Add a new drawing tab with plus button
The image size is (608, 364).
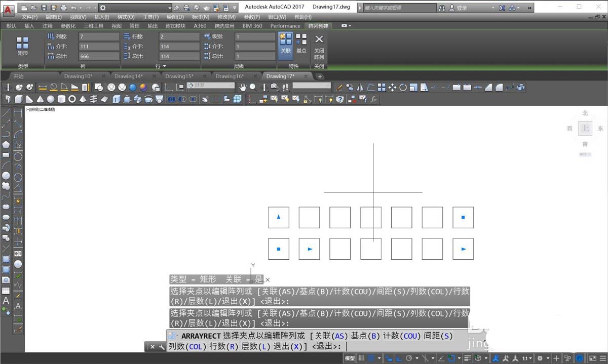pyautogui.click(x=320, y=76)
